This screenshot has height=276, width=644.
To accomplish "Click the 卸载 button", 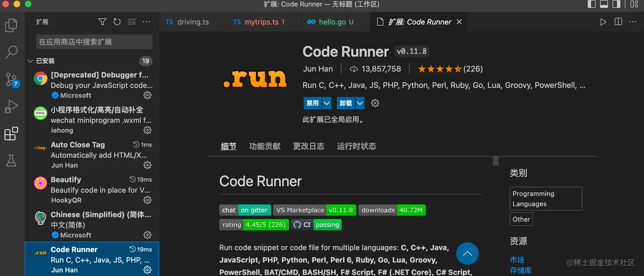I will [346, 103].
